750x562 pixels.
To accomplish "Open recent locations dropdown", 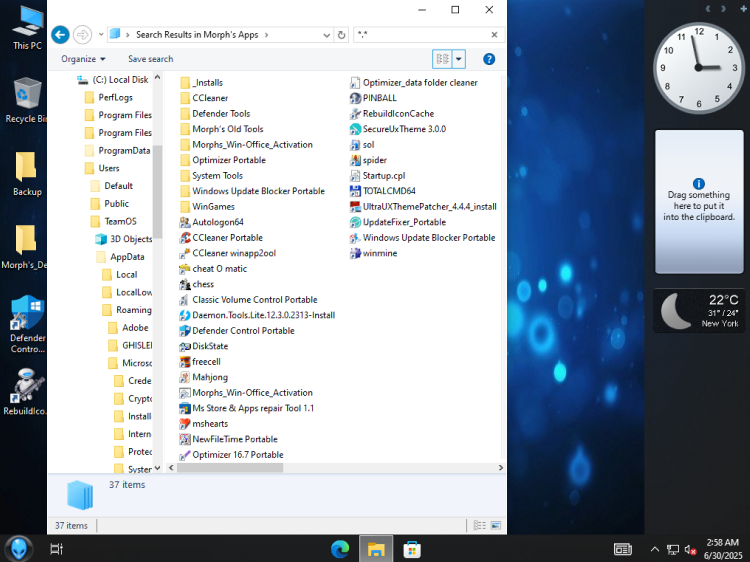I will (x=101, y=34).
